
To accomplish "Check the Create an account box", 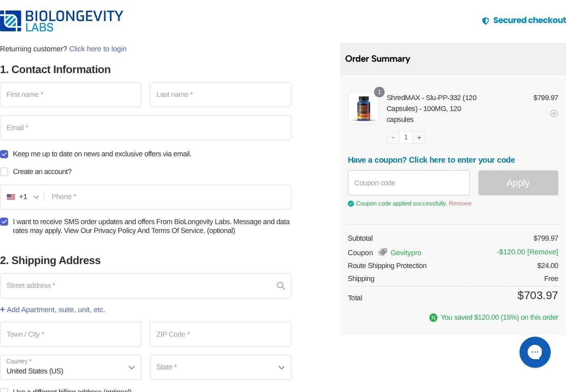I will tap(4, 172).
